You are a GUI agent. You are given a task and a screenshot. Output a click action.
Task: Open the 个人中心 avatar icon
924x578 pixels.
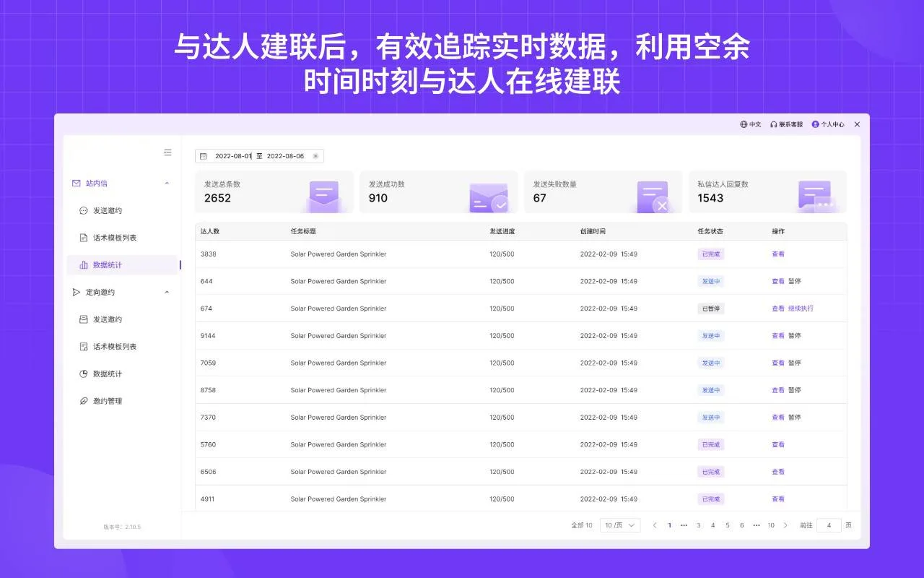click(x=815, y=124)
